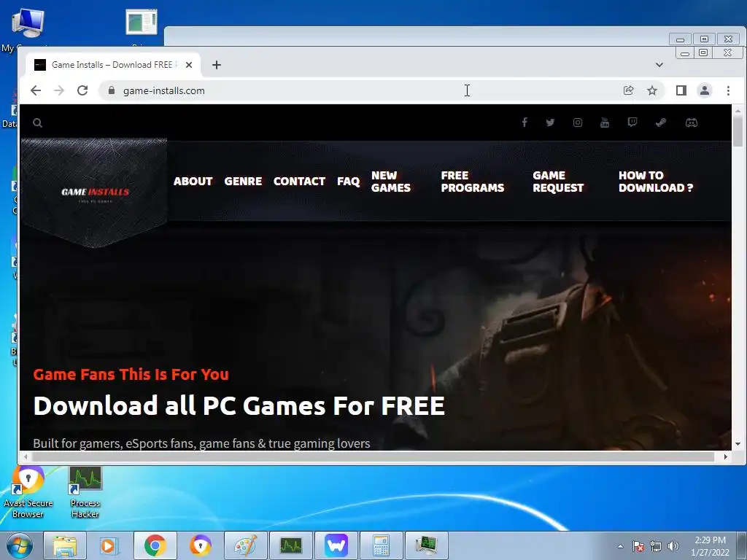Go to the CONTACT page
747x560 pixels.
[x=299, y=182]
